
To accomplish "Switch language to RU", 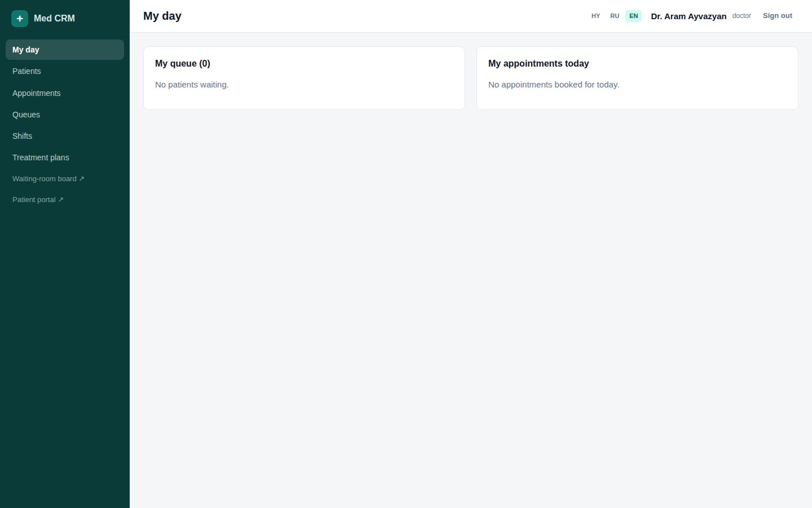I will pyautogui.click(x=615, y=16).
